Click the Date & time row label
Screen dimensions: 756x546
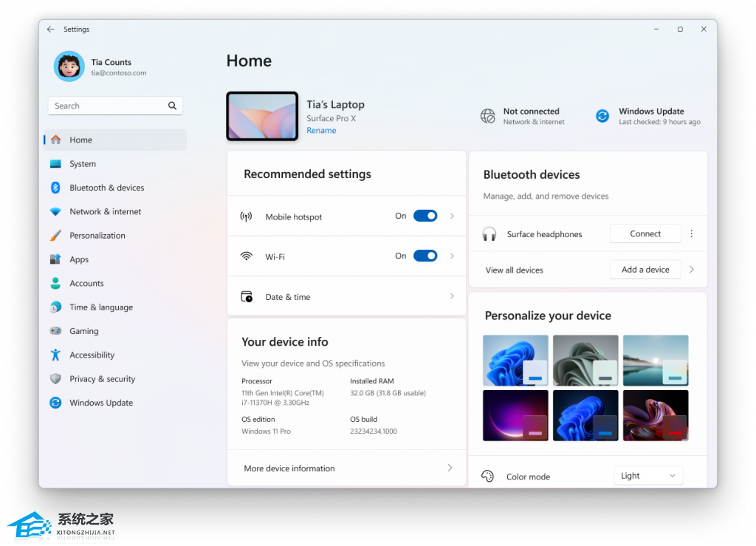[288, 297]
